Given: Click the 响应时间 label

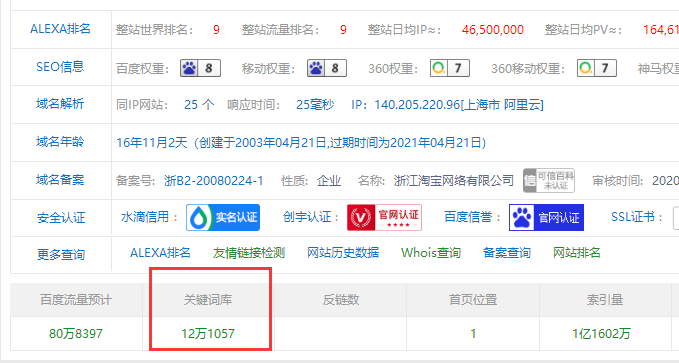Looking at the screenshot, I should click(254, 105).
